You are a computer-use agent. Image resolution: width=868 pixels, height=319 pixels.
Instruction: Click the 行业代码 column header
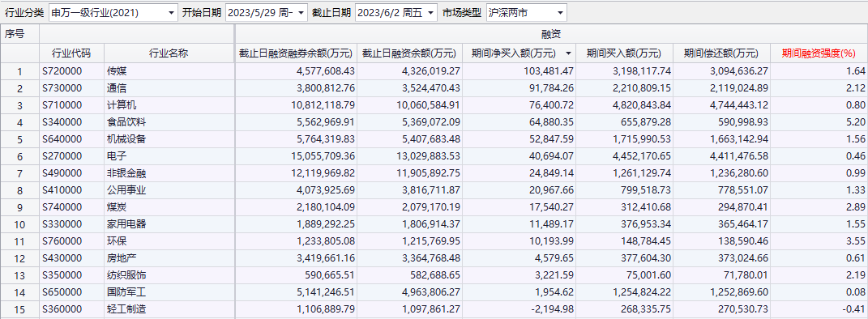pos(71,53)
